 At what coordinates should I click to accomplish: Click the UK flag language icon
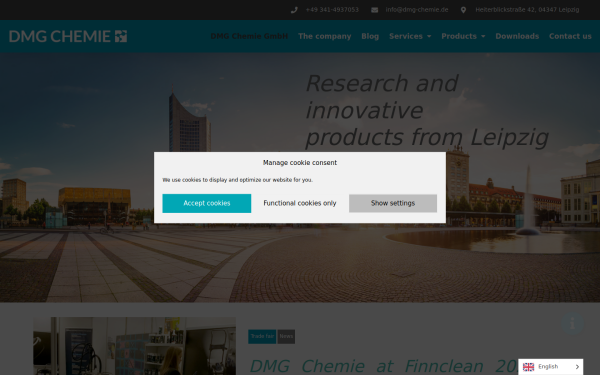click(x=528, y=367)
